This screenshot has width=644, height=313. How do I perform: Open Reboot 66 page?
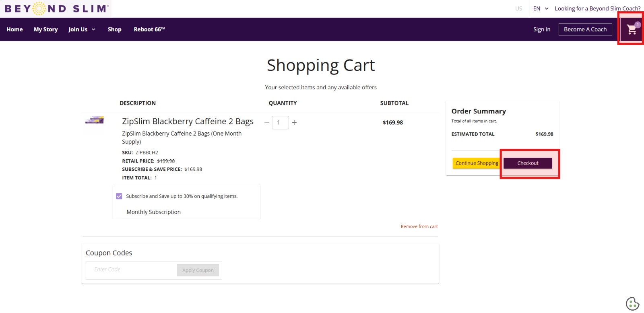click(149, 29)
